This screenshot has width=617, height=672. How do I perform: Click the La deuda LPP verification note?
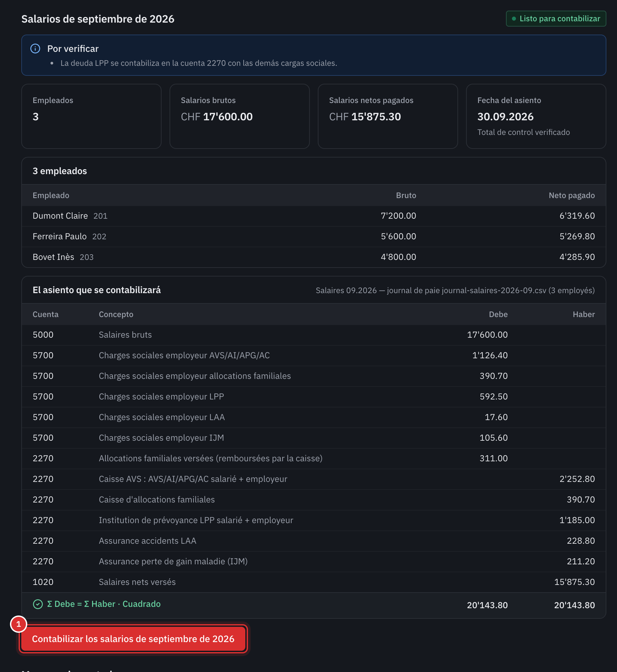tap(199, 63)
